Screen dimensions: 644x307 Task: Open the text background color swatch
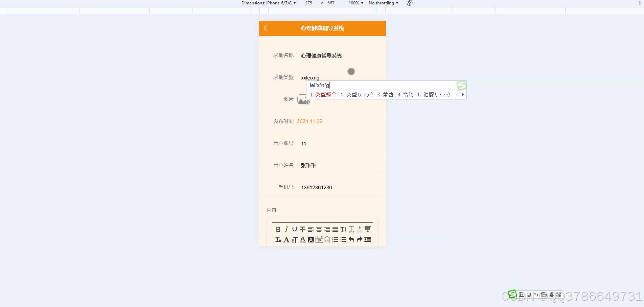click(310, 240)
